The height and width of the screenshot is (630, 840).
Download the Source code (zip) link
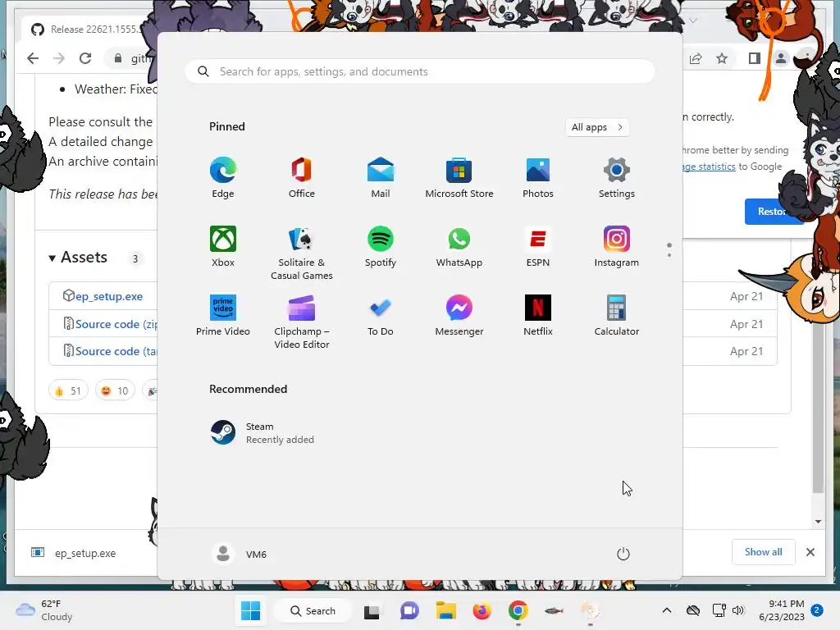[x=116, y=324]
